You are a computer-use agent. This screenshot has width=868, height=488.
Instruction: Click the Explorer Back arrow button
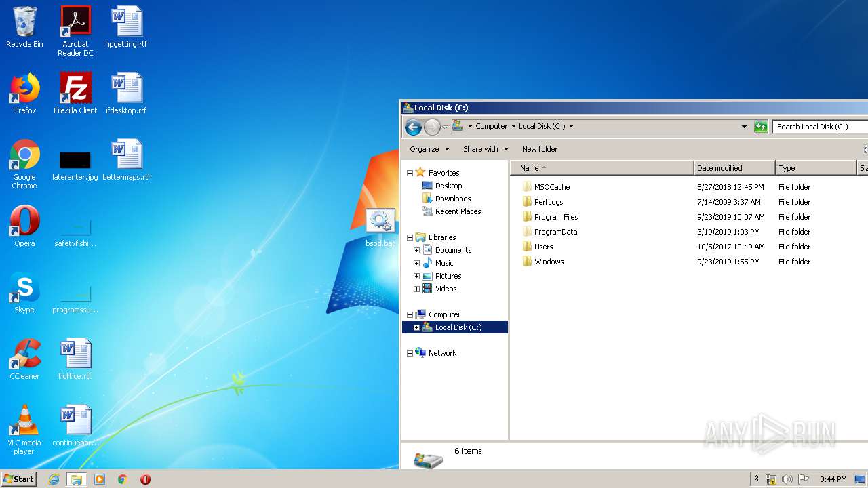click(x=413, y=127)
